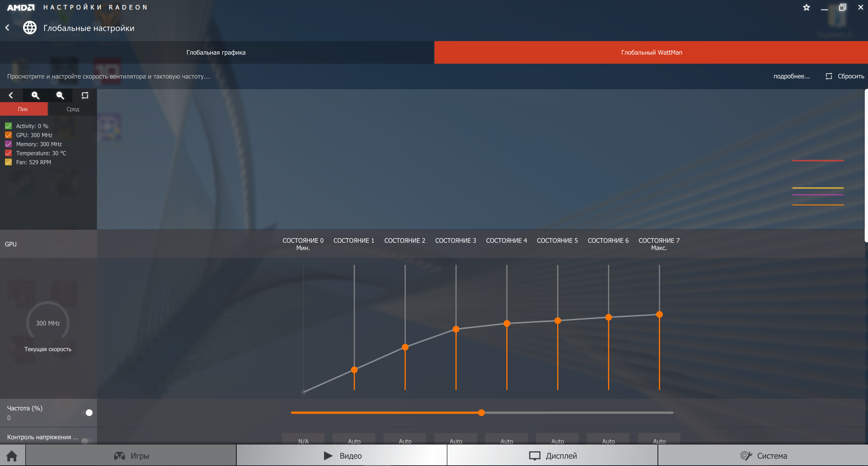Reset the graph view with the toolbar reset icon
The height and width of the screenshot is (466, 868).
(x=85, y=95)
